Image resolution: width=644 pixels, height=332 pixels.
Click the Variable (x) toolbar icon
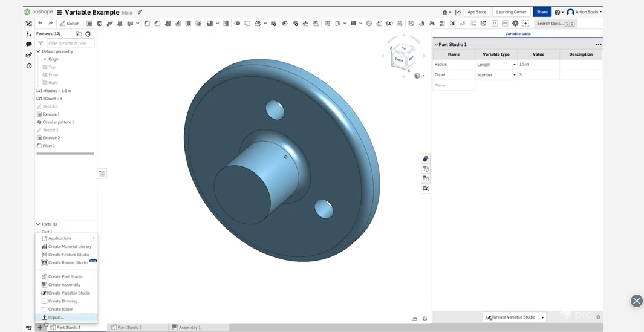coord(389,24)
